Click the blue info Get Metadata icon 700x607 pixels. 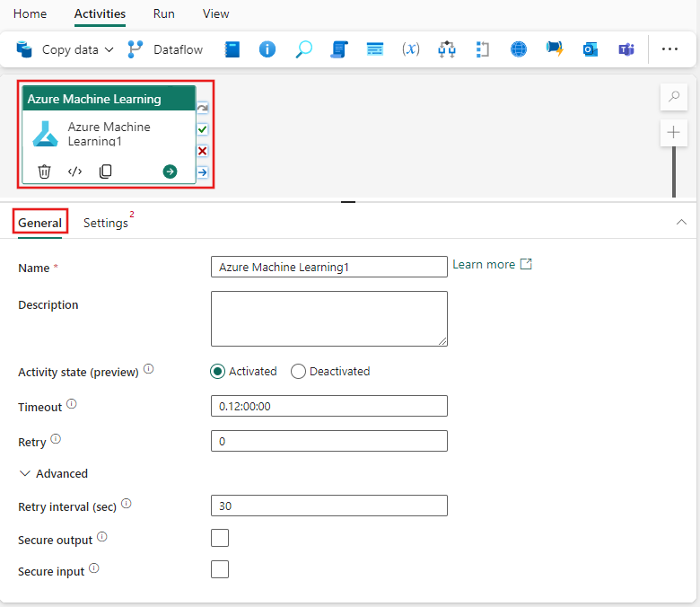[267, 49]
